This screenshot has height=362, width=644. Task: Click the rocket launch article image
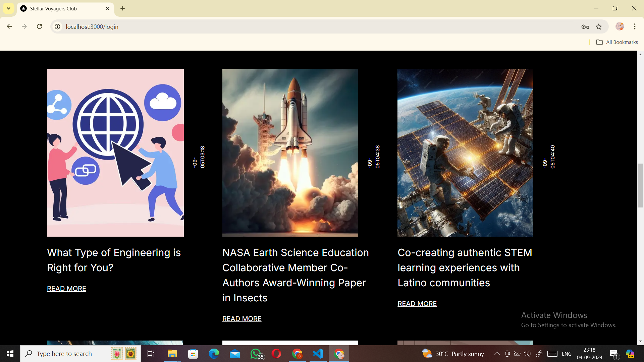[290, 153]
